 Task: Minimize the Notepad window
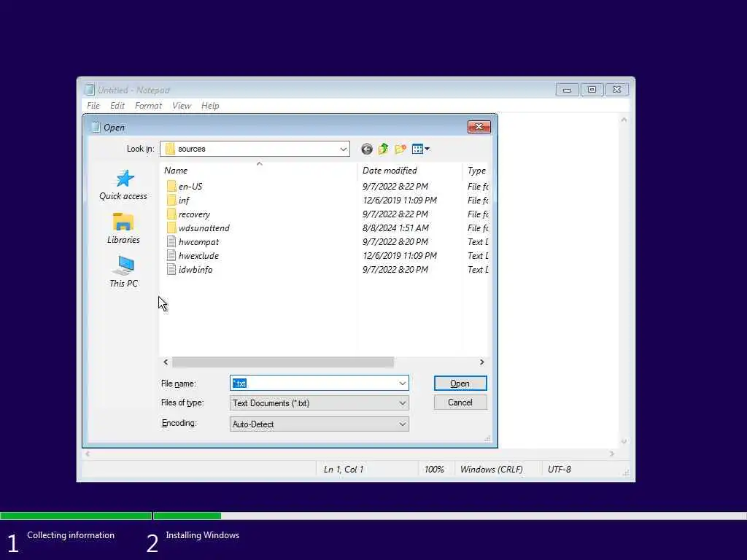point(567,90)
